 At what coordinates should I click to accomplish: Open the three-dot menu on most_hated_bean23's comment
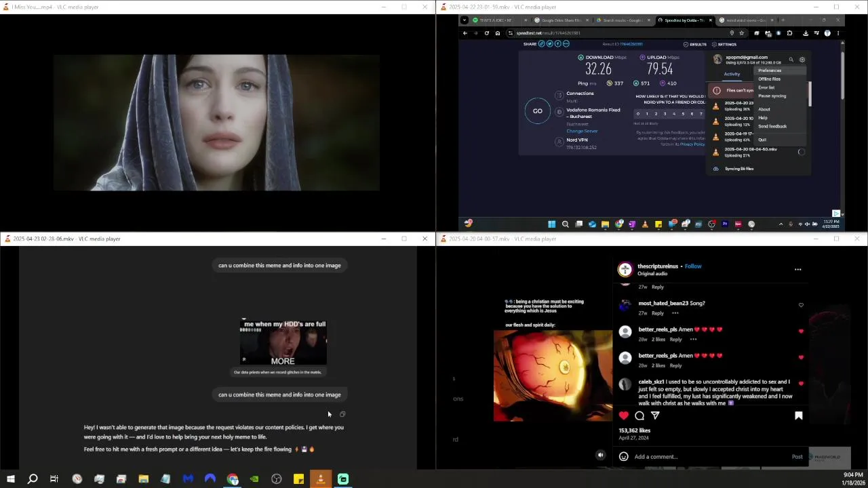pos(675,313)
